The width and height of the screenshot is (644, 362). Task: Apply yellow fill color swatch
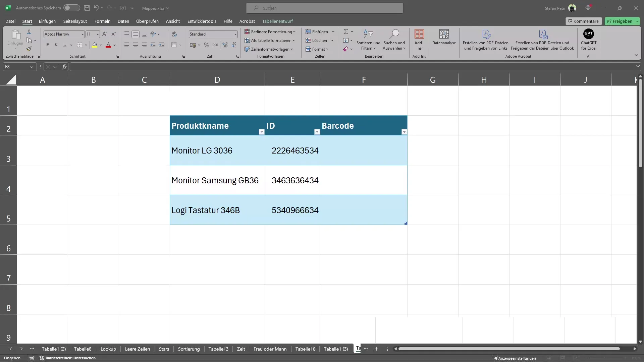95,45
